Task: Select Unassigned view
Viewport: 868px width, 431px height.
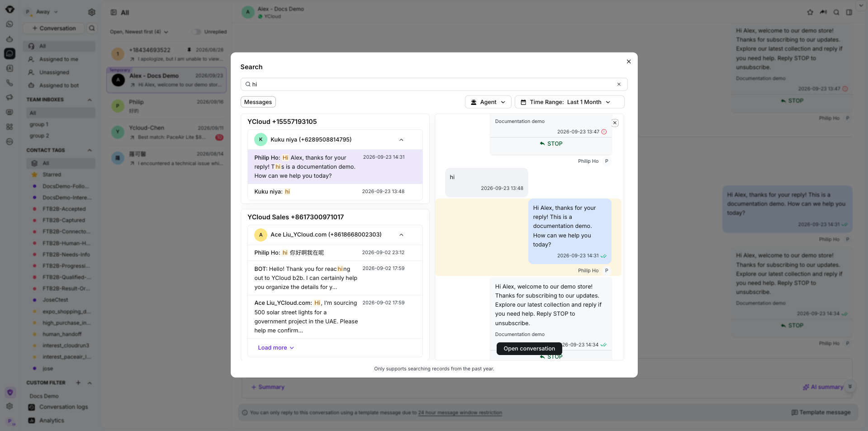Action: (x=59, y=72)
